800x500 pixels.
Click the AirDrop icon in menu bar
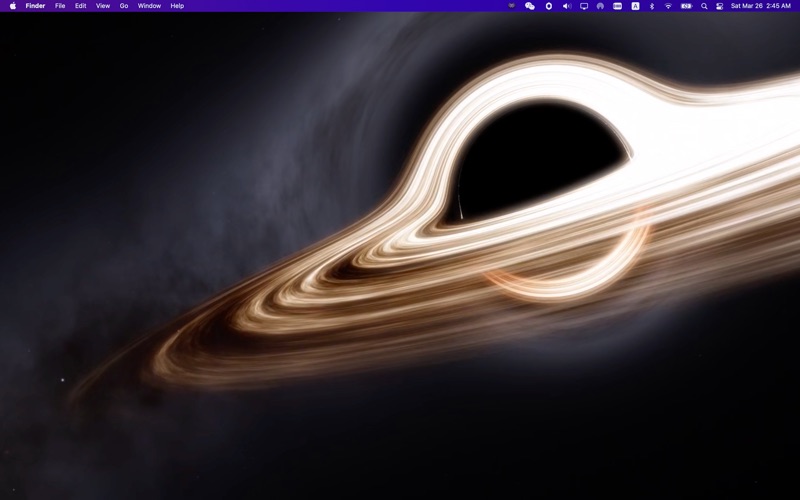point(600,6)
